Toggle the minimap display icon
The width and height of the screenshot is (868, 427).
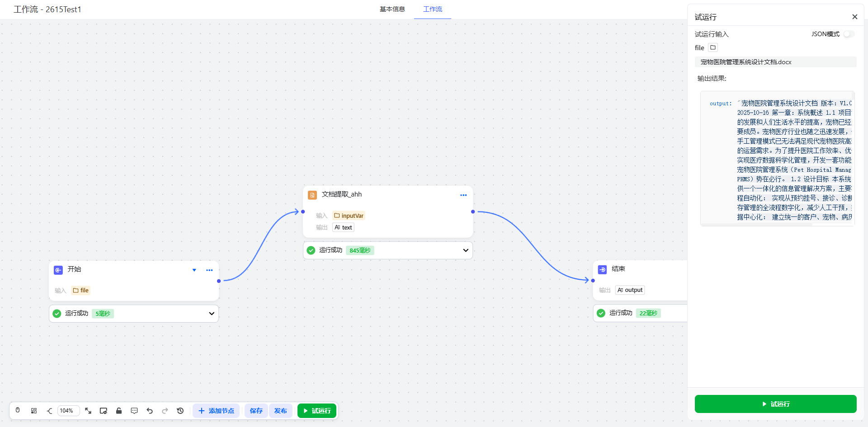point(104,411)
